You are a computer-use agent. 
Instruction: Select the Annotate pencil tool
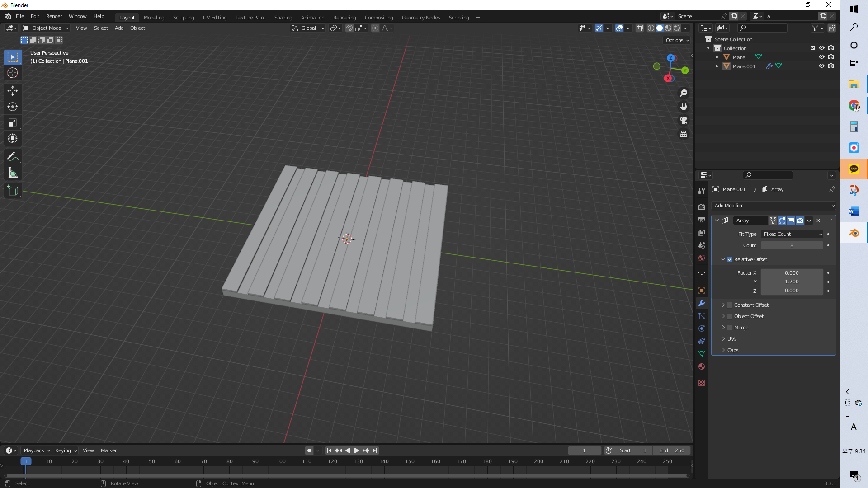(13, 157)
